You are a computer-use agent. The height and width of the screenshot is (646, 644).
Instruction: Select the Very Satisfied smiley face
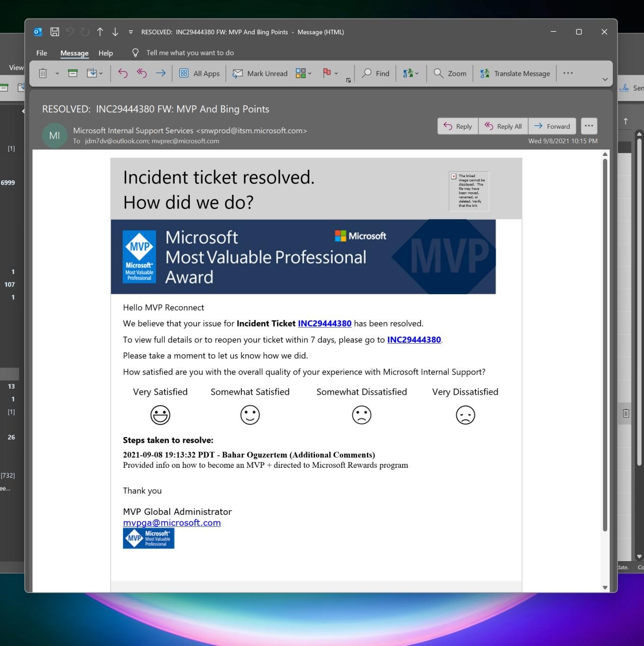(160, 415)
